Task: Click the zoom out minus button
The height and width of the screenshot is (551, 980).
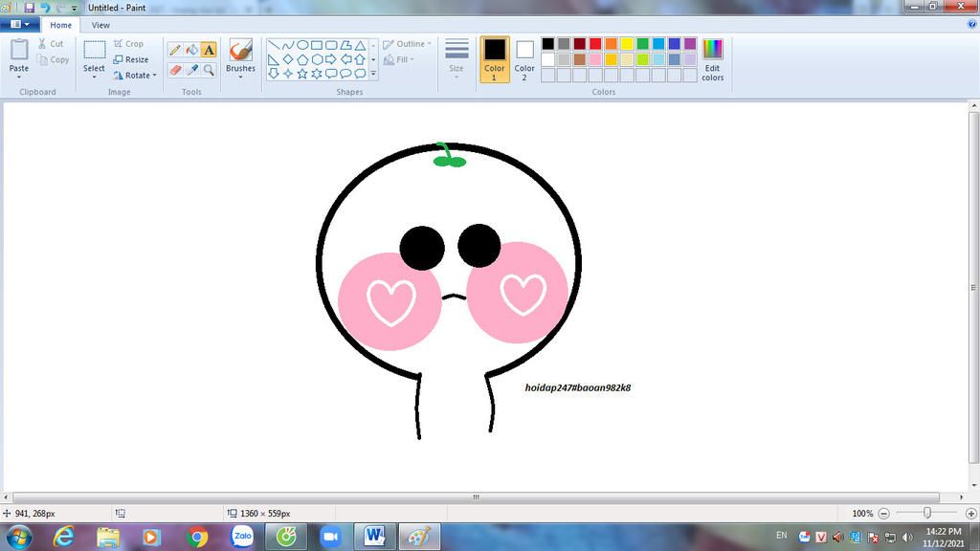Action: [x=883, y=513]
